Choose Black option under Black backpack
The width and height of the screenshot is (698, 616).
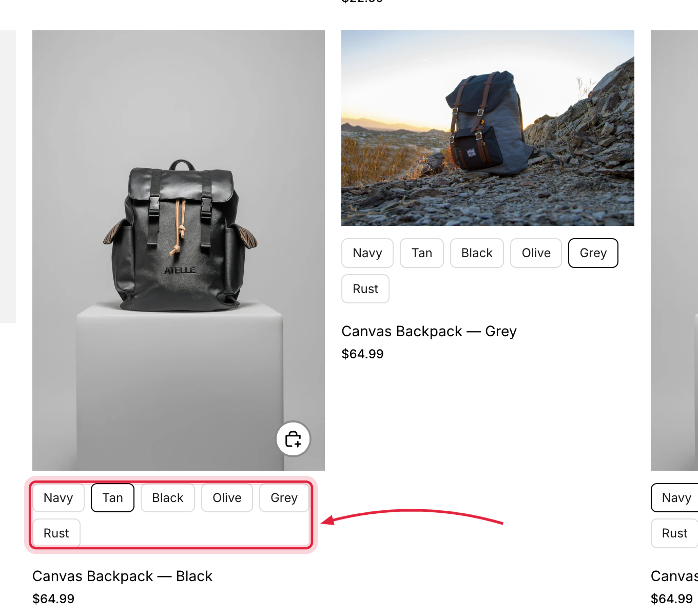click(x=168, y=498)
